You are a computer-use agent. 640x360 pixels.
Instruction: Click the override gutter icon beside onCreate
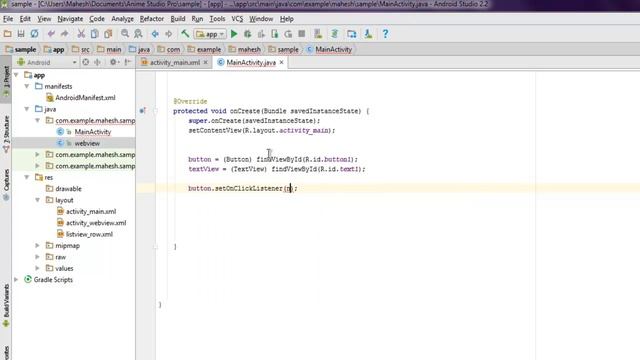[x=142, y=111]
